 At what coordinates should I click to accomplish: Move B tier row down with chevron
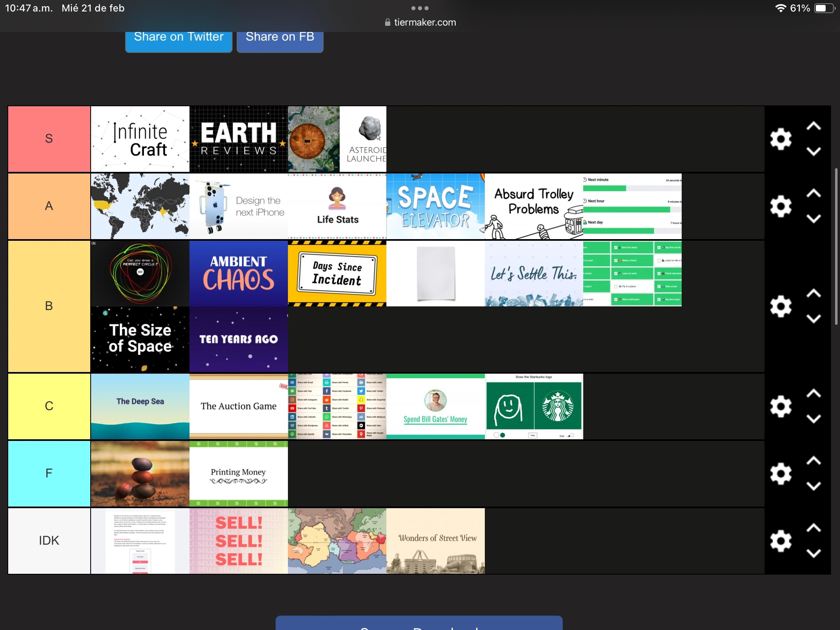814,319
